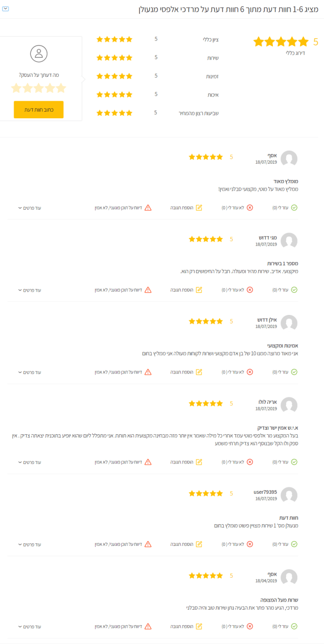Click red not-helpful X on מגי דדוש's review
Viewport: 324px width, 644px height.
click(x=250, y=290)
